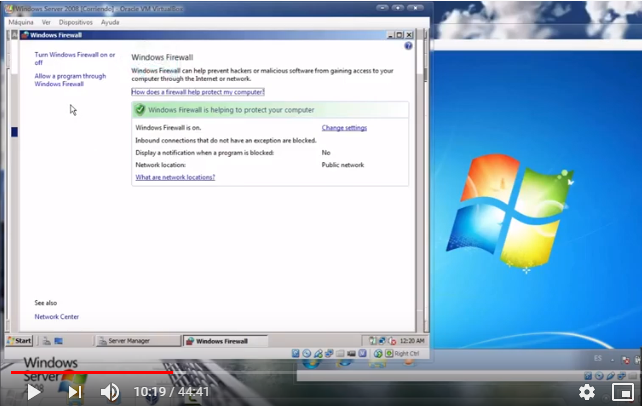Screen dimensions: 642x406
Task: Click the ES language indicator in Windows 7 taskbar
Action: [x=598, y=359]
